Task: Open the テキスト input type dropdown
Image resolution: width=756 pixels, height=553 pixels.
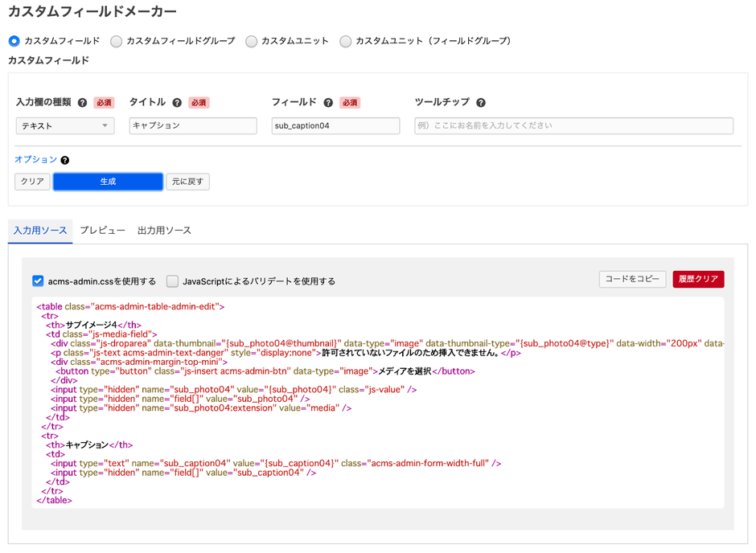Action: click(x=65, y=126)
